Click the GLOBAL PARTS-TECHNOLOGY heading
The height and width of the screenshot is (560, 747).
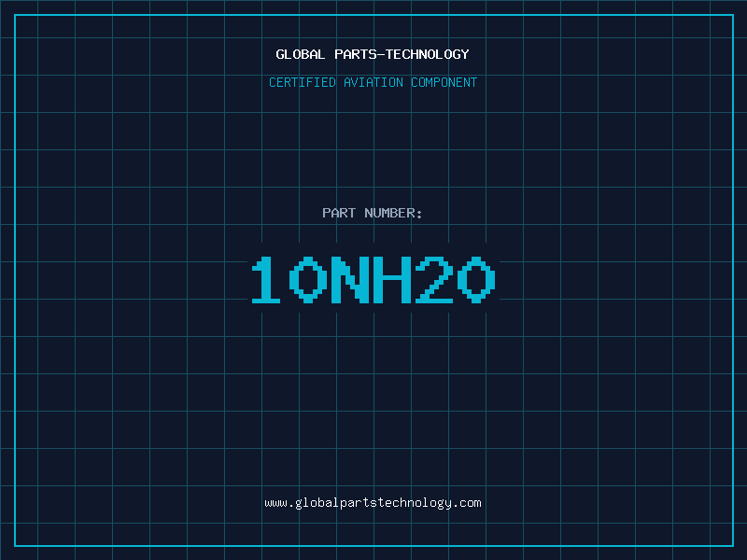click(x=373, y=54)
